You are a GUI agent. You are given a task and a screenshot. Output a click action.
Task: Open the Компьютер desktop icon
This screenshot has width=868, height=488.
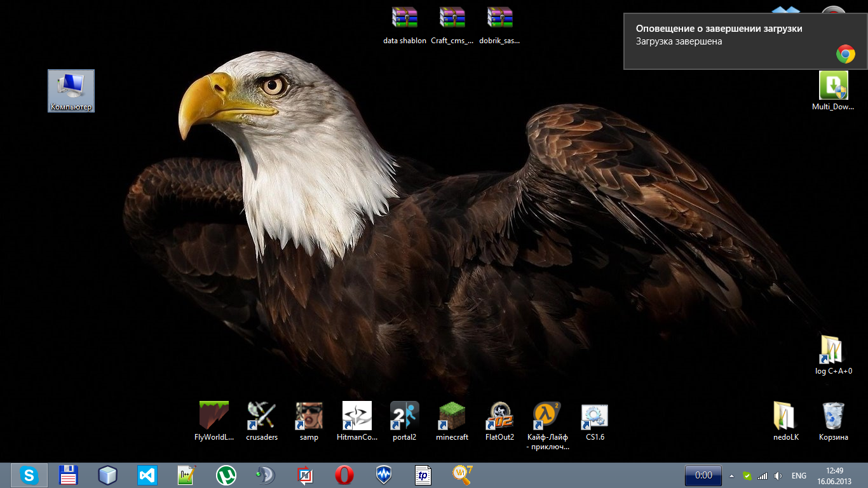coord(71,91)
